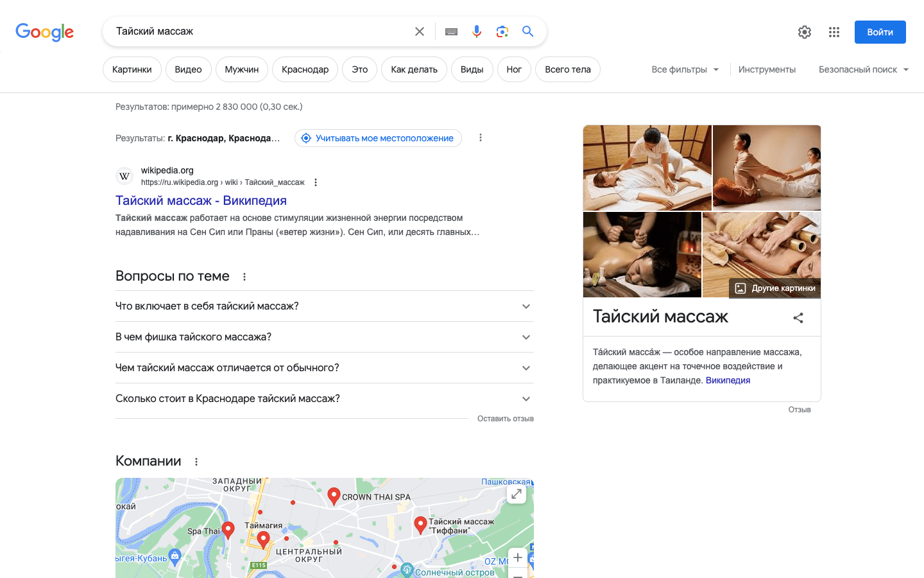Click the Войти sign-in button
924x578 pixels.
point(880,32)
